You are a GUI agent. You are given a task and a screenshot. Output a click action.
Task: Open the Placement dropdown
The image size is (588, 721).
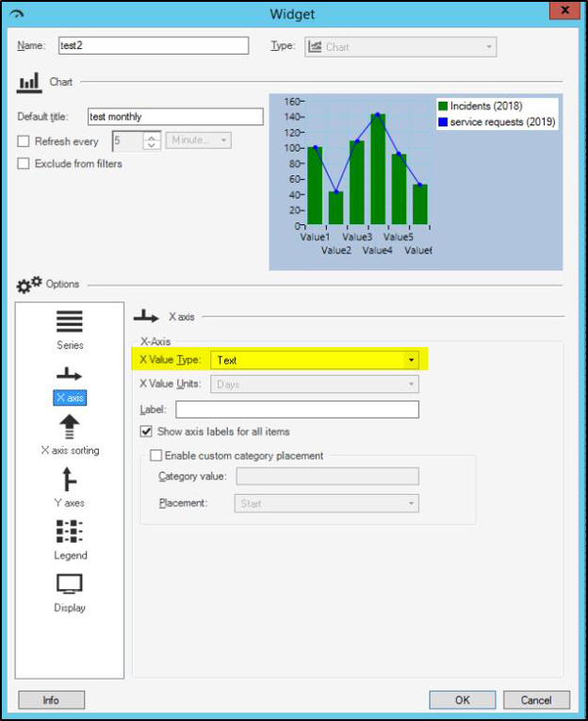coord(411,503)
